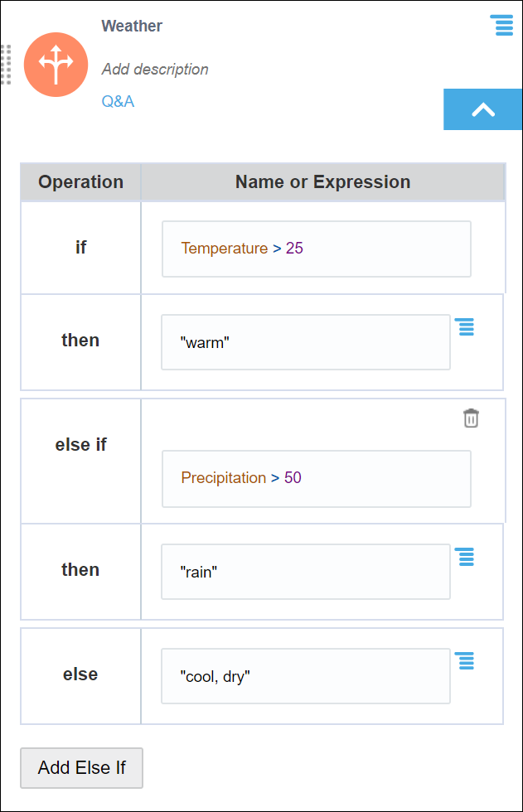Open the menu icon beside "cool, dry"

[x=466, y=660]
